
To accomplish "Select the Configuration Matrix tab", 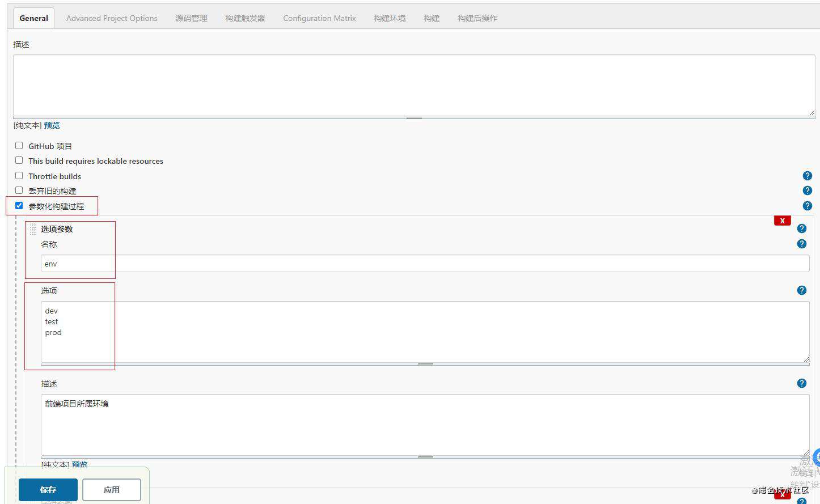I will [x=319, y=18].
